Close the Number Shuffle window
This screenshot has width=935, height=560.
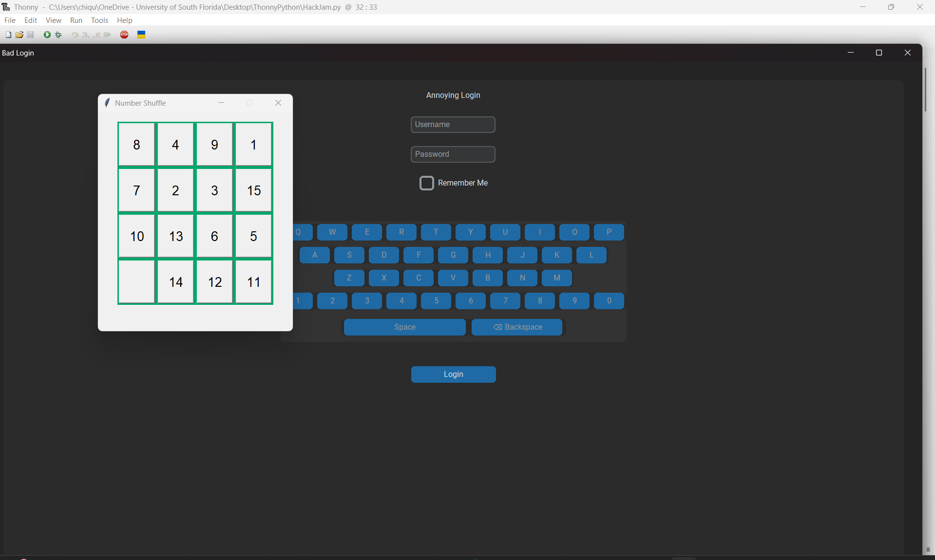(x=278, y=103)
